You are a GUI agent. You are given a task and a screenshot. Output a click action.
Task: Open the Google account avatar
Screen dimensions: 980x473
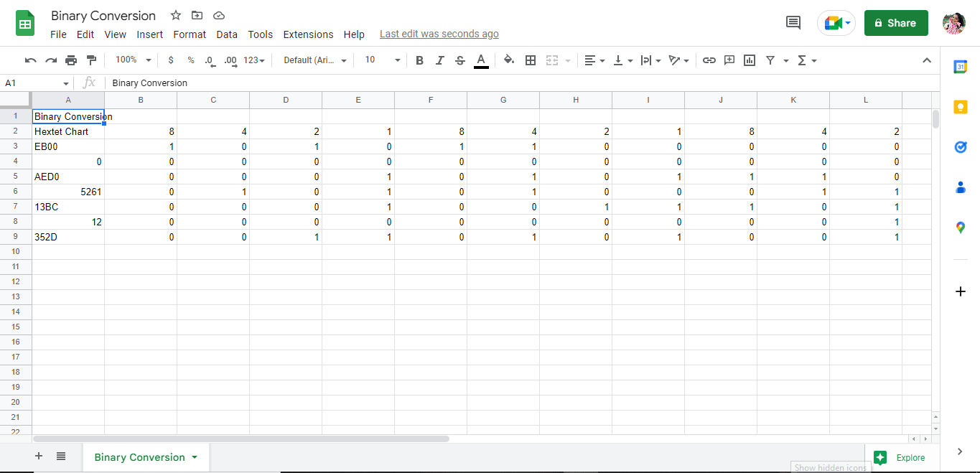954,23
